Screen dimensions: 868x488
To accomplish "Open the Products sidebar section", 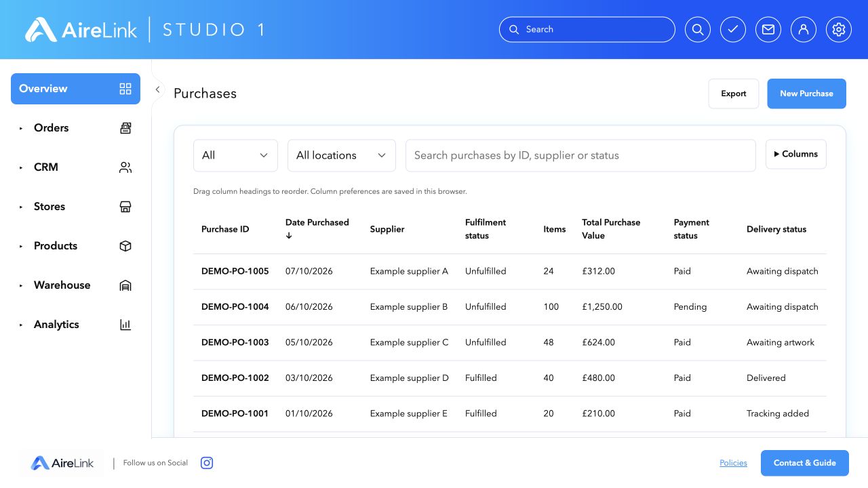I will tap(75, 246).
